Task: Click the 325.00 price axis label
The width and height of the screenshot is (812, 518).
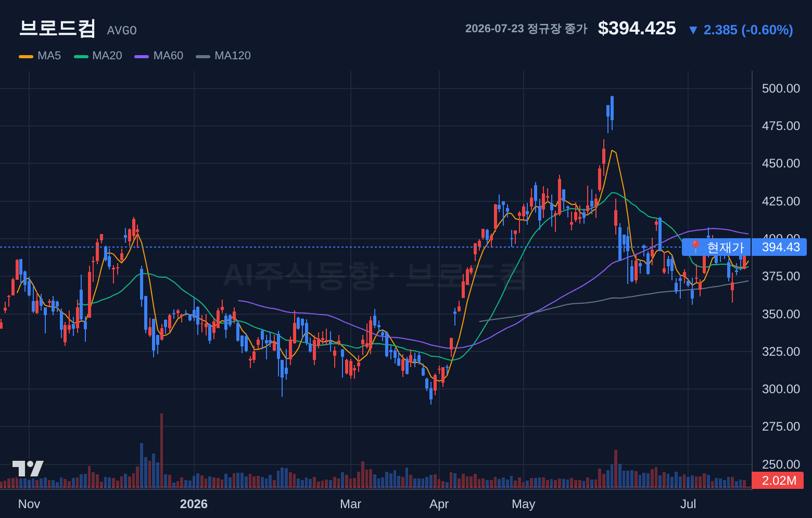Action: (781, 352)
